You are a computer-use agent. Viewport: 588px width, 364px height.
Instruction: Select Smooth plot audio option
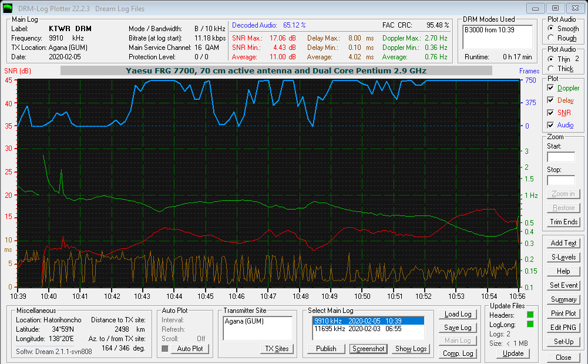(550, 28)
